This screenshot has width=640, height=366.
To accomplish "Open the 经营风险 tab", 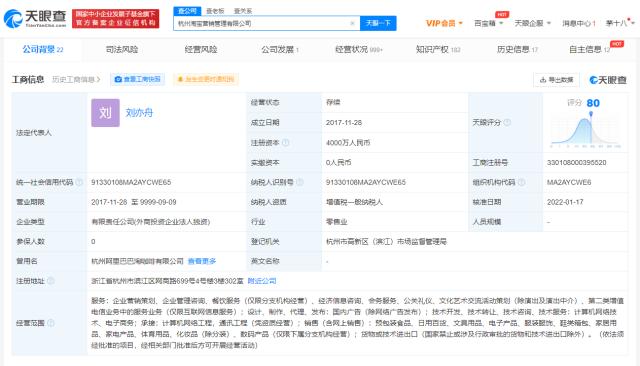I will pyautogui.click(x=200, y=49).
